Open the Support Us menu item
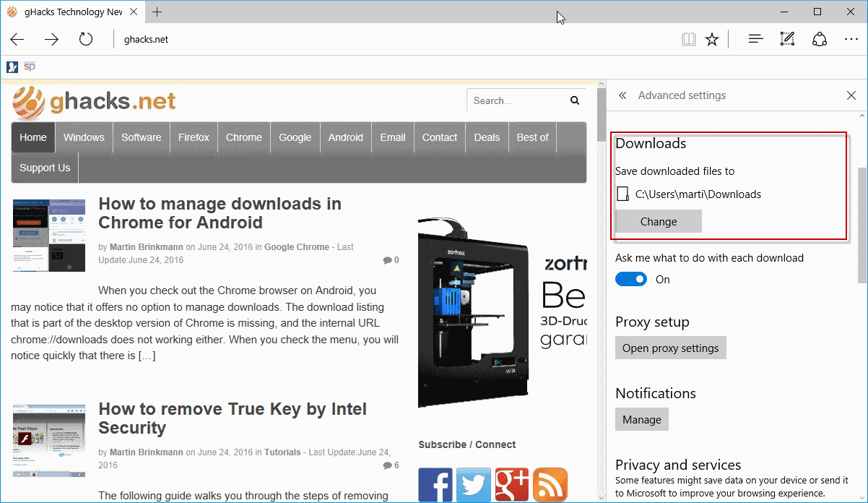Image resolution: width=868 pixels, height=503 pixels. tap(45, 168)
